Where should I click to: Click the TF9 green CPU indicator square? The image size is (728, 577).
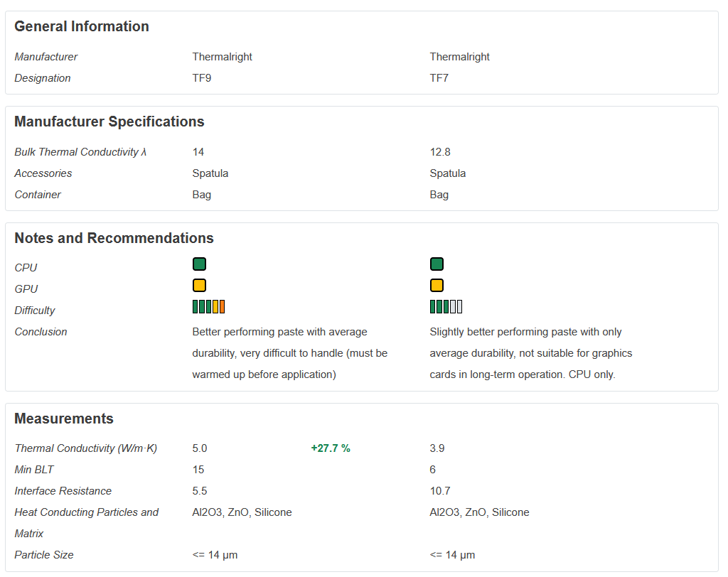click(199, 264)
